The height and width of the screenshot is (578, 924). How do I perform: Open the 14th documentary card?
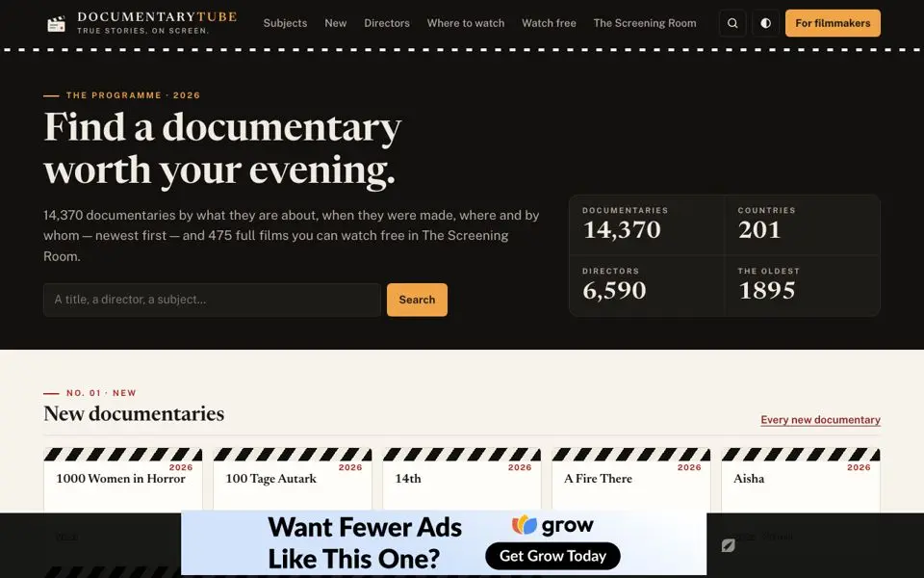pos(462,480)
